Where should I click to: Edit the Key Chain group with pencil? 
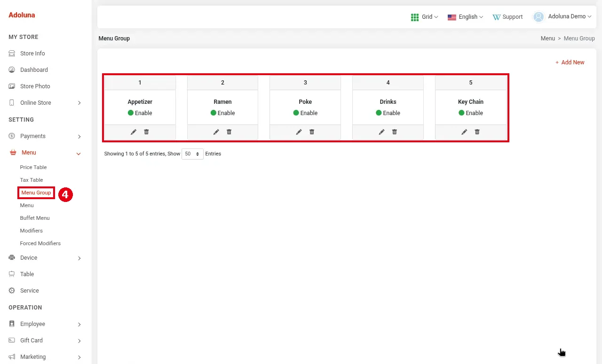tap(465, 132)
